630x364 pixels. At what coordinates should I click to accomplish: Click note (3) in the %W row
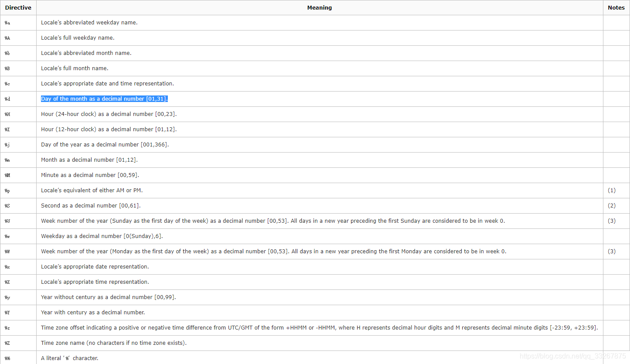click(x=612, y=252)
